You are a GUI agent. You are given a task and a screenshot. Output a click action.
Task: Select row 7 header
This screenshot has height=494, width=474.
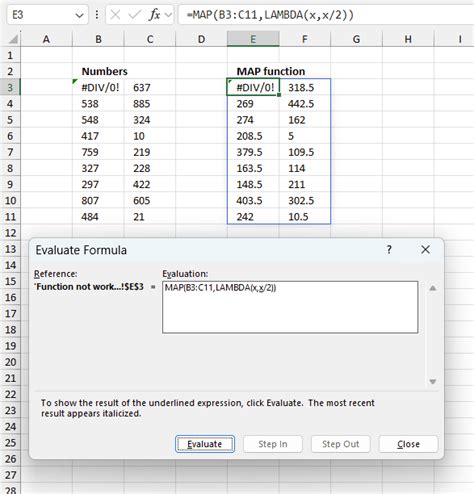point(10,152)
